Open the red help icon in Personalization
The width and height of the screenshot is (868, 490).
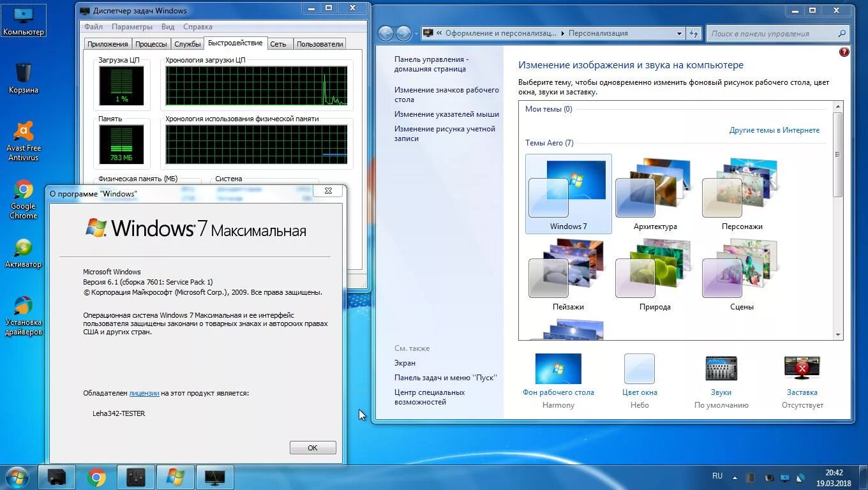844,52
